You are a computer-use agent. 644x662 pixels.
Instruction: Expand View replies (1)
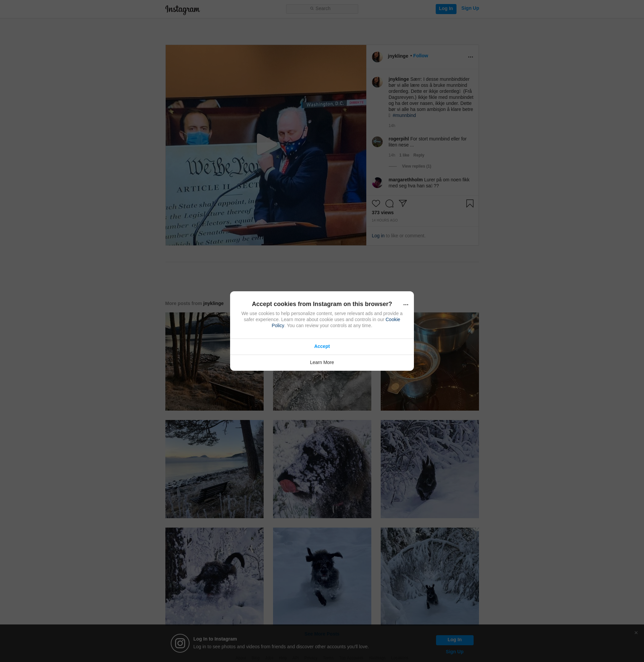tap(416, 166)
